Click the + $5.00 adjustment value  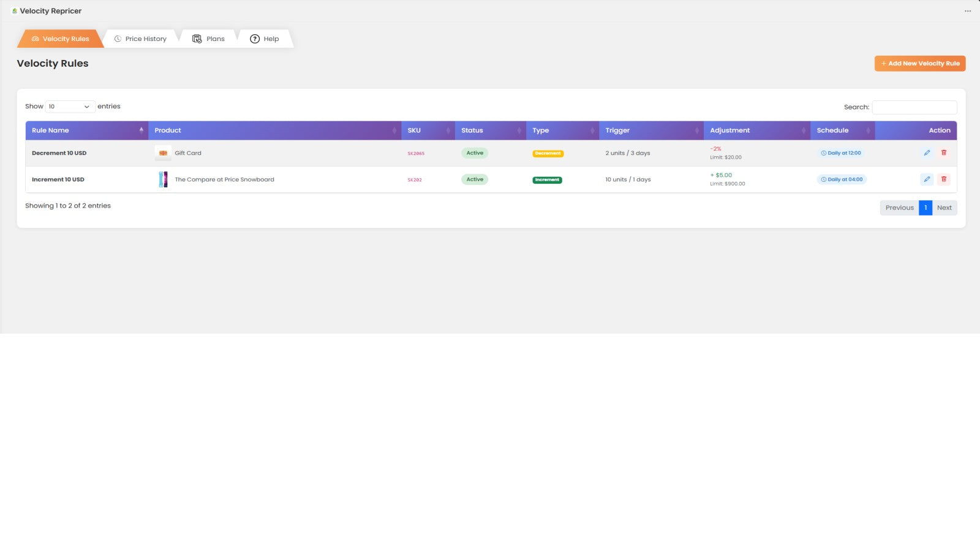pos(721,175)
